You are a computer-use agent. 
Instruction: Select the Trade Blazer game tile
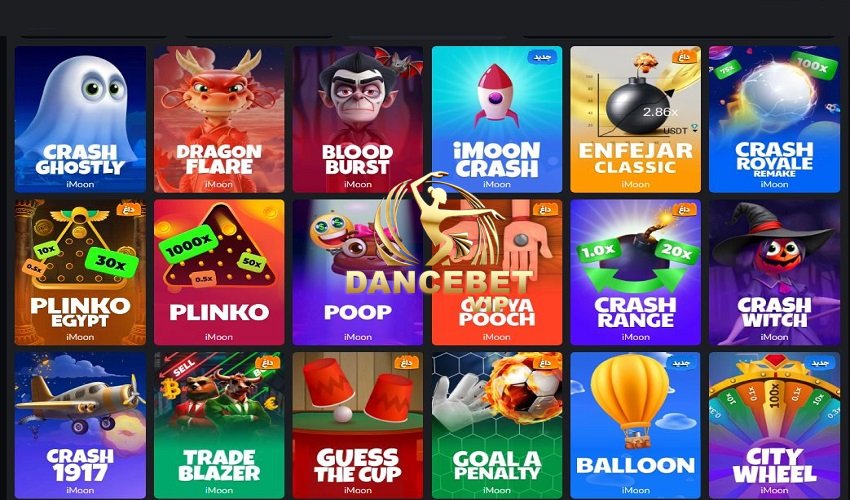coord(219,425)
